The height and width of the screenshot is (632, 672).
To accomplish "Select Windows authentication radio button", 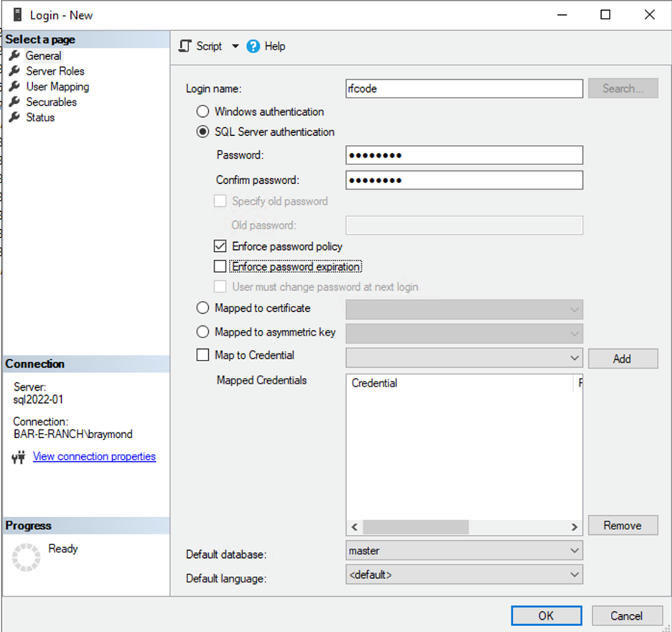I will 203,111.
